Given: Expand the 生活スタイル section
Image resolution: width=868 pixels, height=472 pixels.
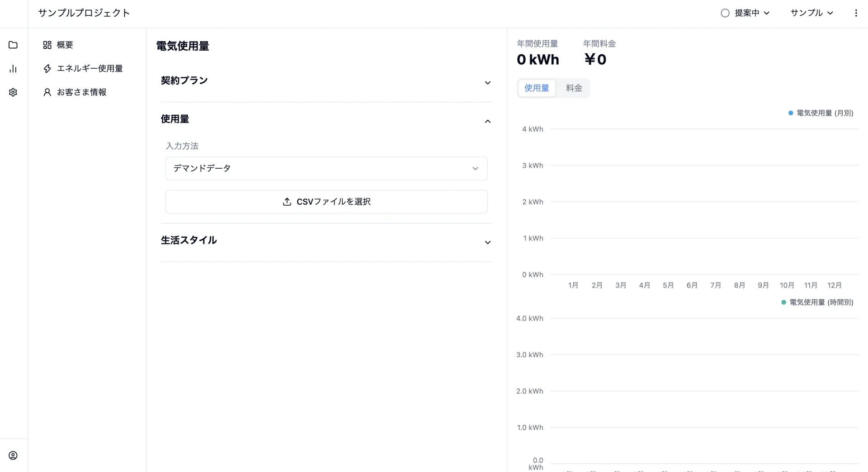Looking at the screenshot, I should coord(326,241).
